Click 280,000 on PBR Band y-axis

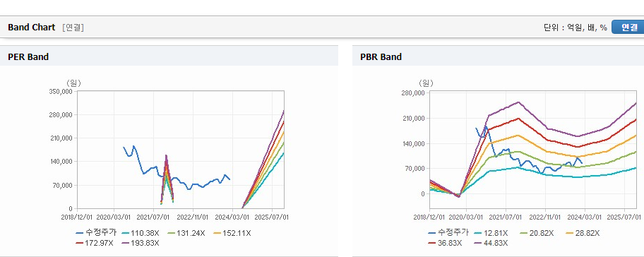[413, 92]
